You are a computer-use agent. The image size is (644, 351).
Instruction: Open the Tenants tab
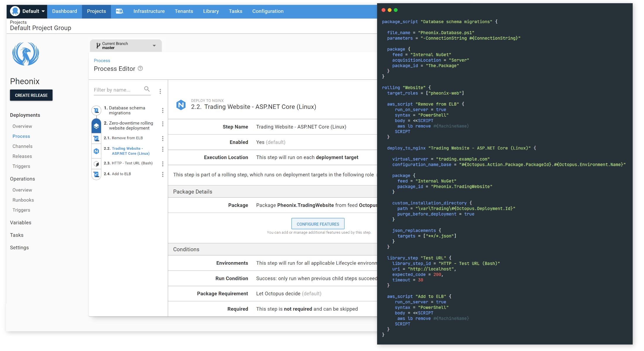point(184,11)
